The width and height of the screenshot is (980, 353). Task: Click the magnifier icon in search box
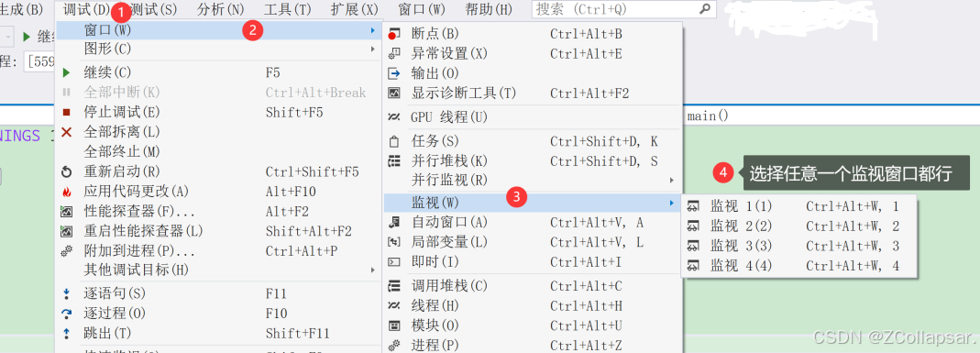coord(704,9)
